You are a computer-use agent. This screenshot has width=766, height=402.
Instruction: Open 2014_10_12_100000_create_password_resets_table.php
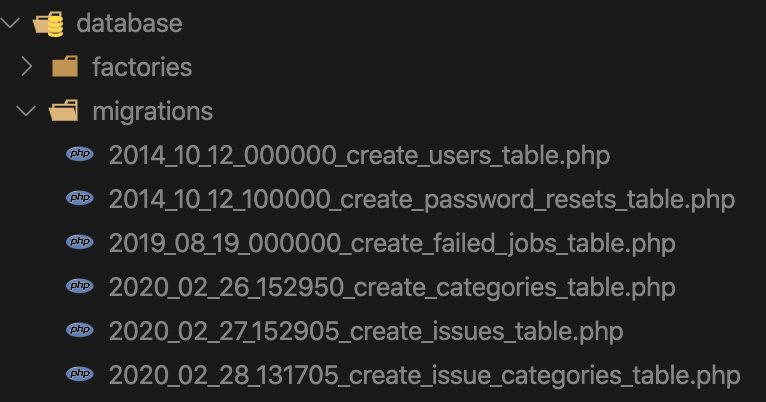422,199
